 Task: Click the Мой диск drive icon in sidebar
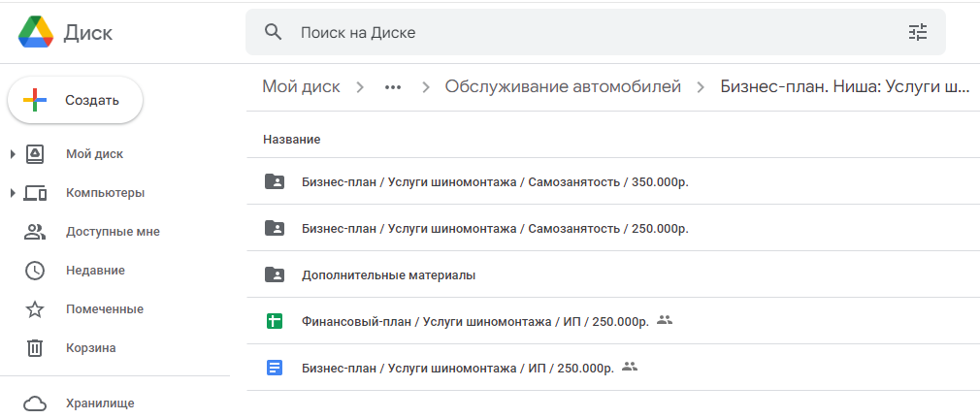[35, 154]
